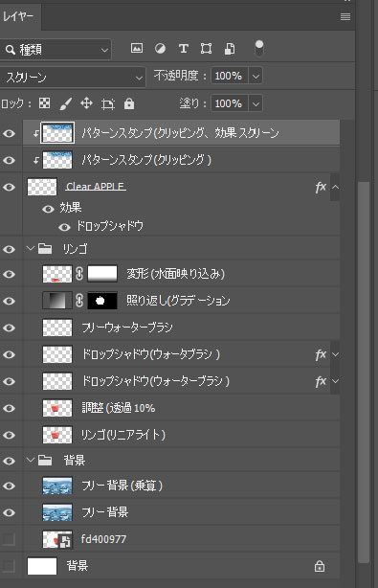The height and width of the screenshot is (588, 378).
Task: Click the lock position move icon
Action: [x=86, y=103]
